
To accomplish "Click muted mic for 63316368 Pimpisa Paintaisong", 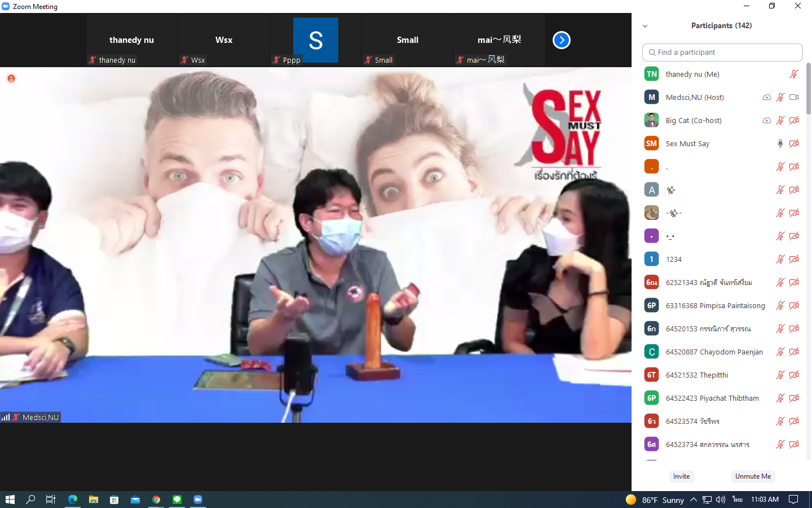I will [x=780, y=305].
